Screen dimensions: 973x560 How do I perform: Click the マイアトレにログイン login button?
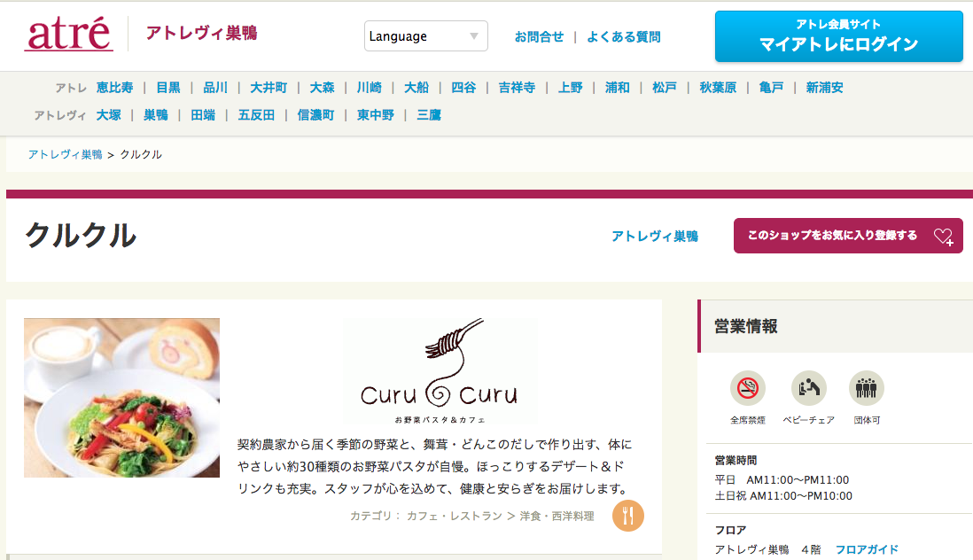tap(839, 36)
